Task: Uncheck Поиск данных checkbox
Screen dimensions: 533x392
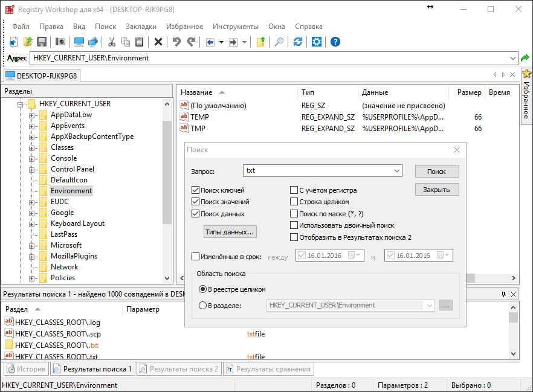Action: click(195, 214)
